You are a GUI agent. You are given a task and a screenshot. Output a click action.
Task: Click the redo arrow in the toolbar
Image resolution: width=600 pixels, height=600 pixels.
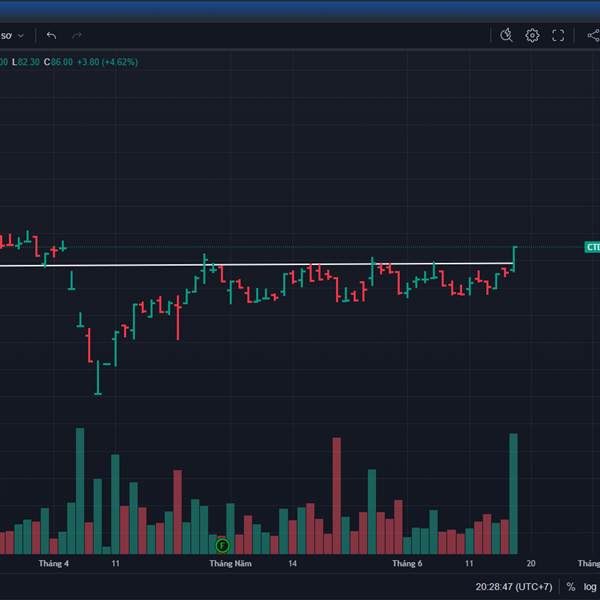[x=77, y=36]
